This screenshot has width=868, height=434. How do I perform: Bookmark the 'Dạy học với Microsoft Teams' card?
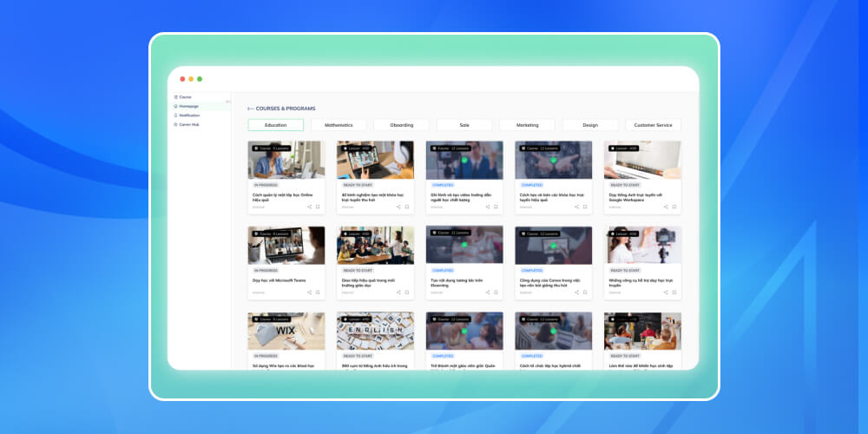[319, 293]
